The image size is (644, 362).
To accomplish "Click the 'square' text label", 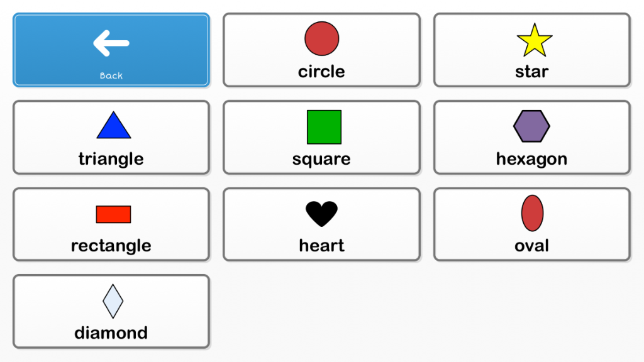I will point(321,159).
